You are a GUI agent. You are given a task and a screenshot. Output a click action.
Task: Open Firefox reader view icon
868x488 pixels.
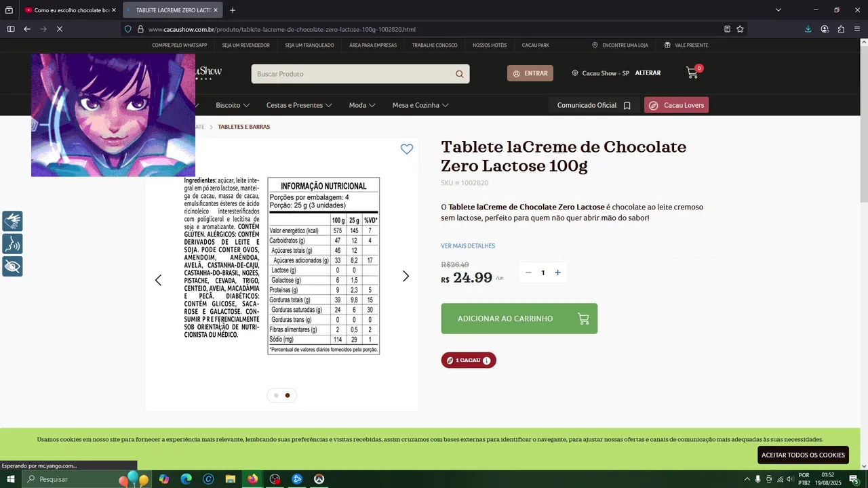pyautogui.click(x=727, y=29)
